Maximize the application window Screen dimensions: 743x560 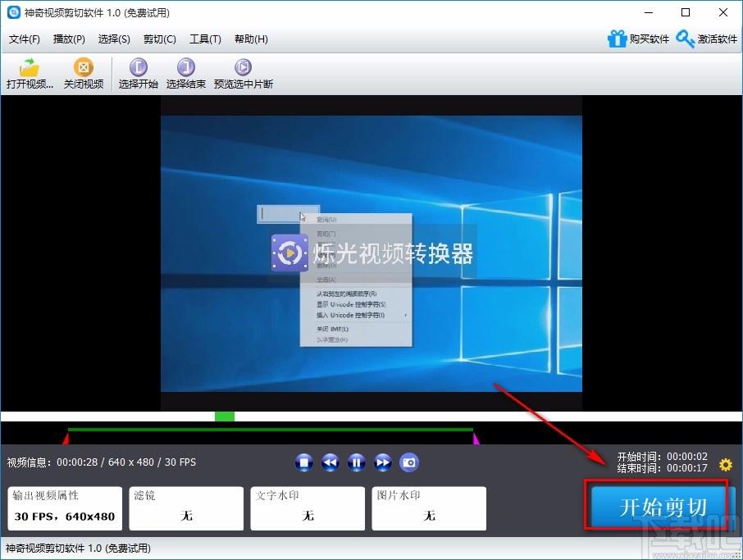point(686,12)
